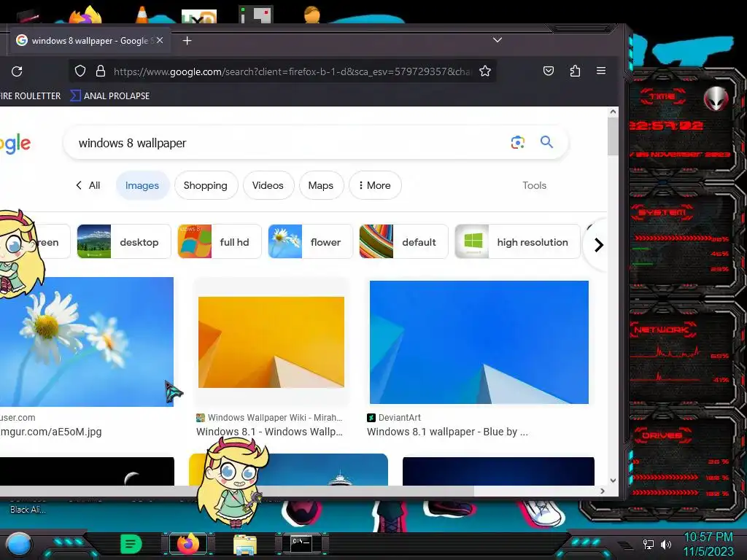Filter images by the desktop chip
The image size is (747, 560).
[124, 242]
